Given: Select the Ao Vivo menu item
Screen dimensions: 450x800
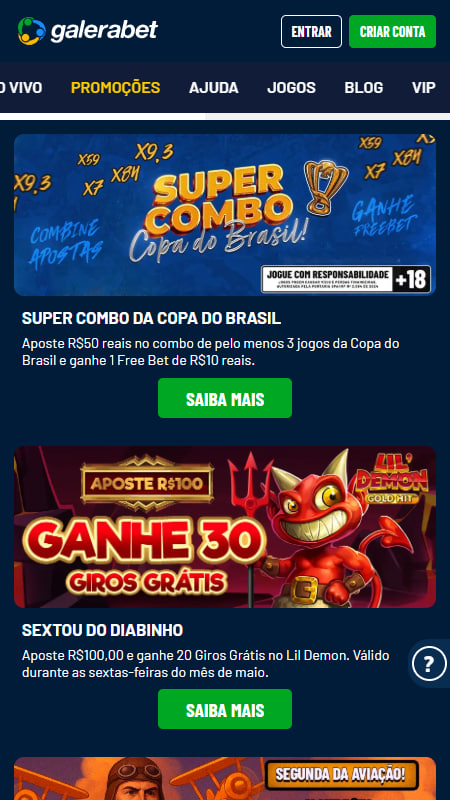Looking at the screenshot, I should tap(21, 88).
